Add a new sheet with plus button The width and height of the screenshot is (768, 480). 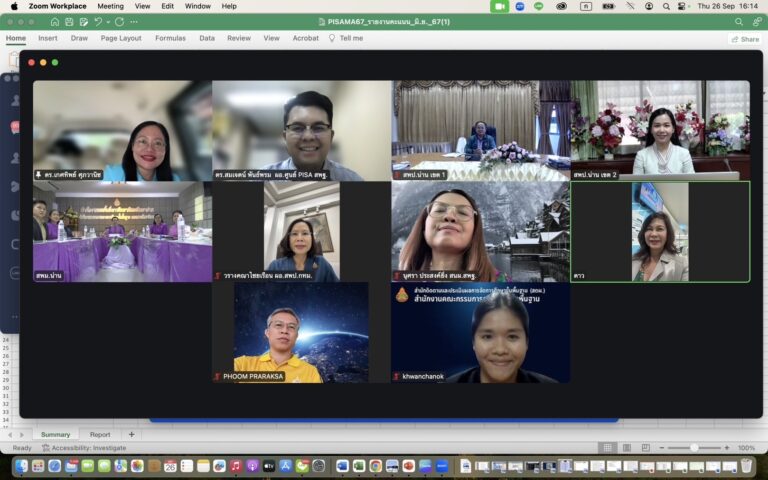[131, 434]
